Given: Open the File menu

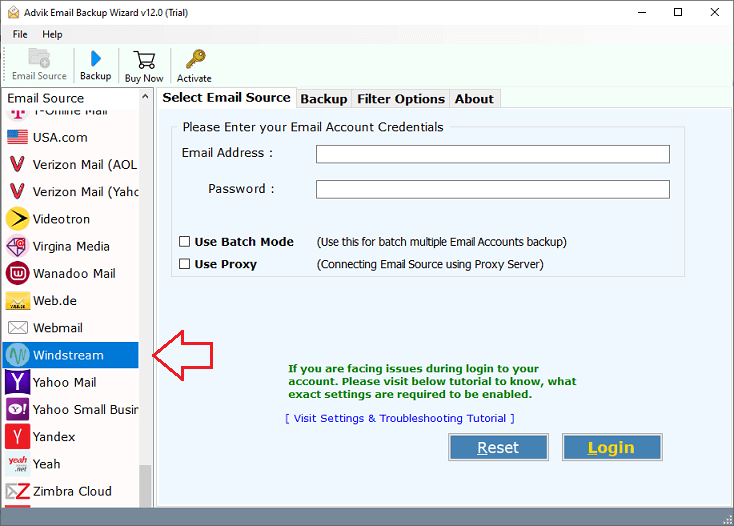Looking at the screenshot, I should (x=20, y=34).
